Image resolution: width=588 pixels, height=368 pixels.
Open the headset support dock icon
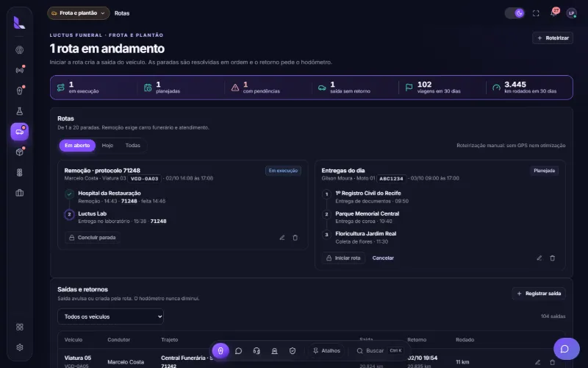(257, 351)
